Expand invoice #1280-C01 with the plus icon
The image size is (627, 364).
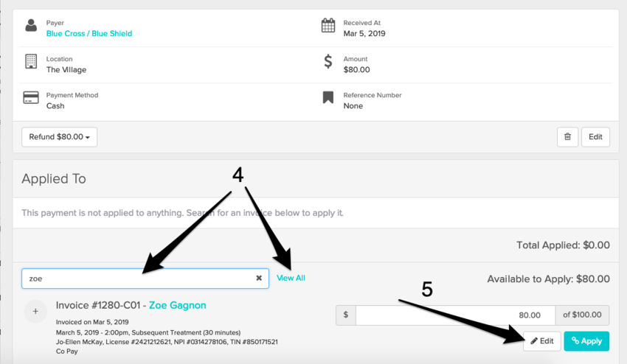(x=35, y=312)
